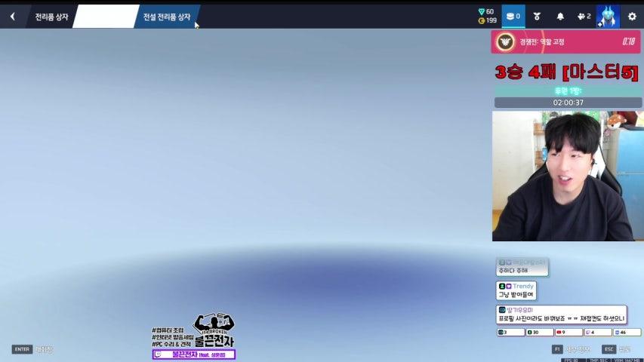Click the gold coin icon showing 199
Viewport: 644px width, 362px height.
click(x=482, y=20)
